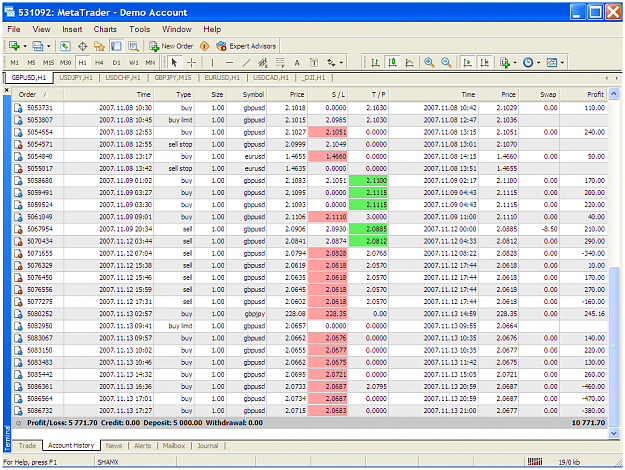Toggle the Terminal panel icon
The height and width of the screenshot is (470, 625).
[x=116, y=46]
